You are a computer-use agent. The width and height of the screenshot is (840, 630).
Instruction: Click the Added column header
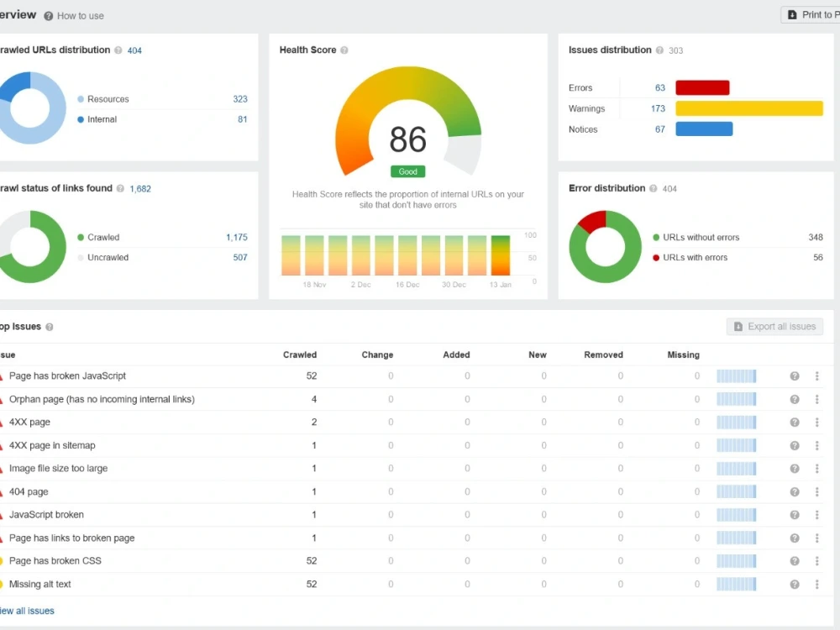click(456, 354)
